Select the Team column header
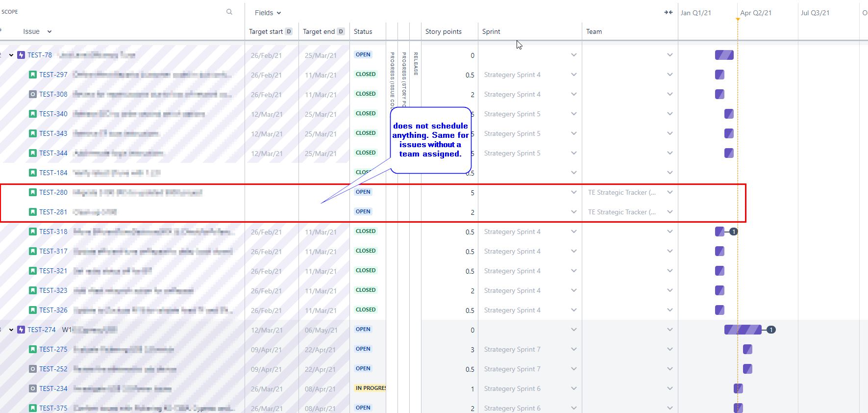This screenshot has width=868, height=413. (594, 31)
